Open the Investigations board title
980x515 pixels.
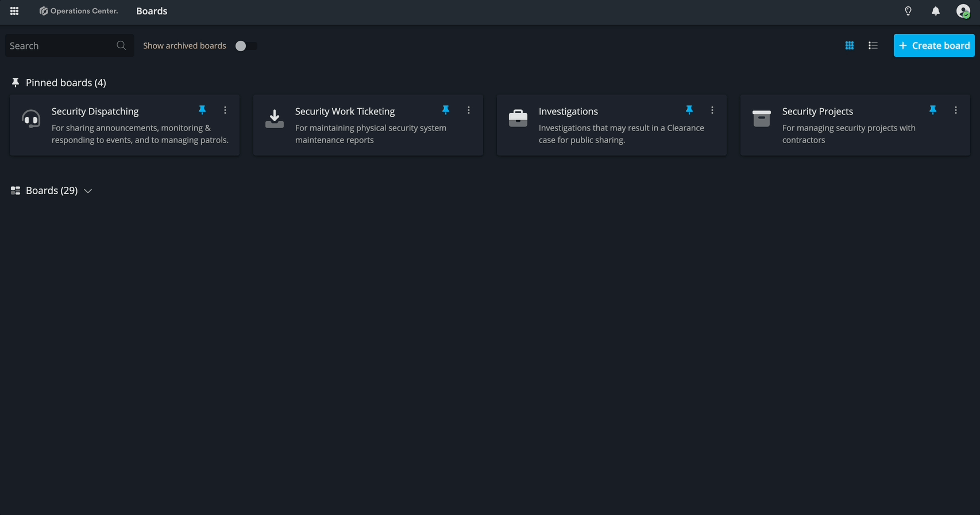[x=568, y=111]
